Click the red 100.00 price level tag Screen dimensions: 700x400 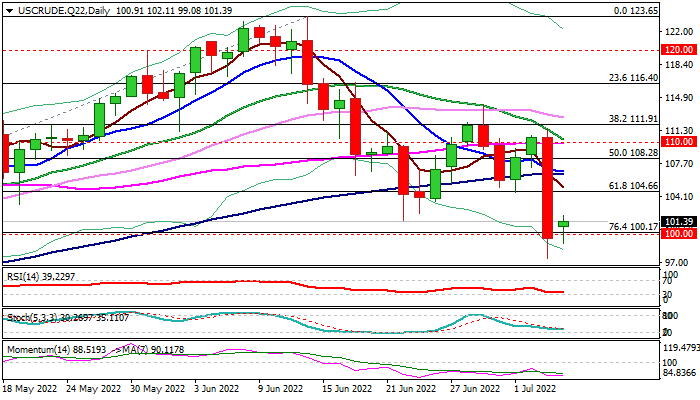(x=679, y=234)
